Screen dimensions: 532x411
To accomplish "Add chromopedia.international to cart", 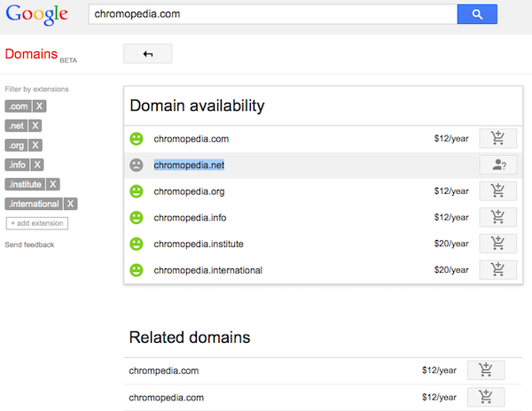I will click(497, 270).
